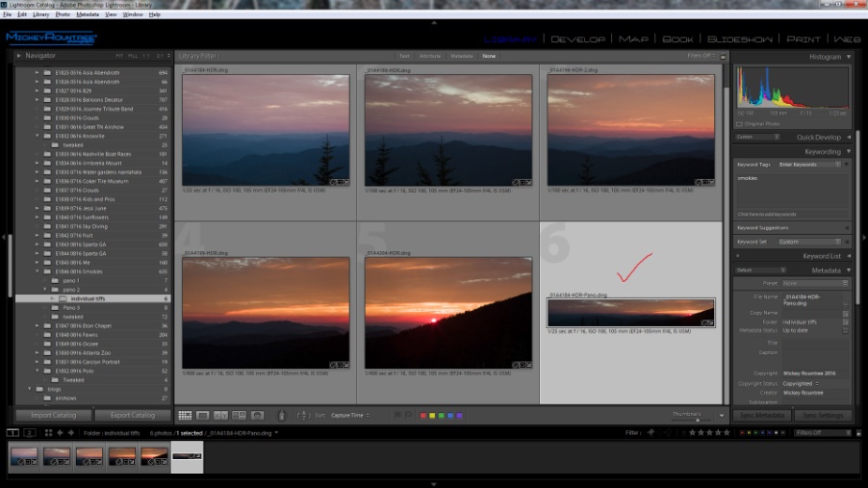Switch to Loupe view in toolbar
Viewport: 868px width, 488px height.
[203, 415]
